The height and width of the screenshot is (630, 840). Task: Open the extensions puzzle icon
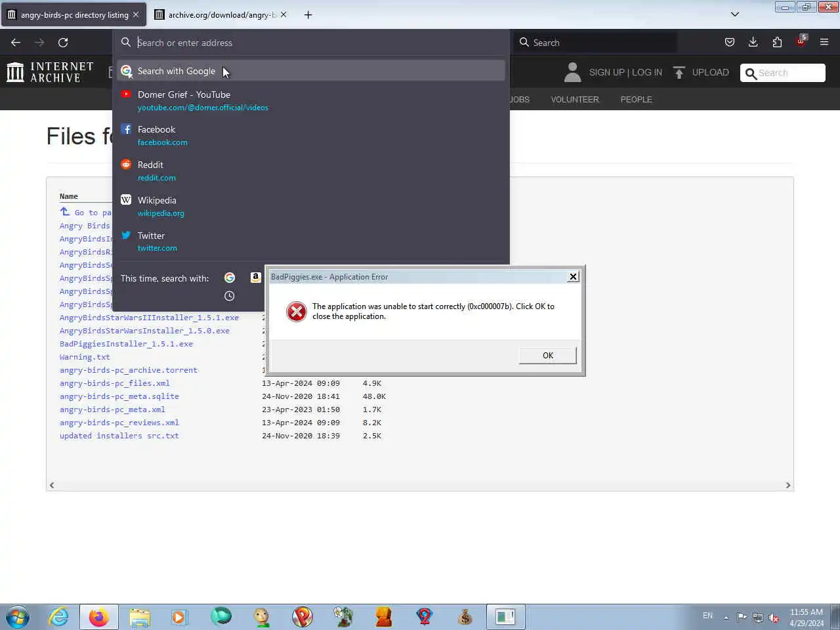(777, 43)
